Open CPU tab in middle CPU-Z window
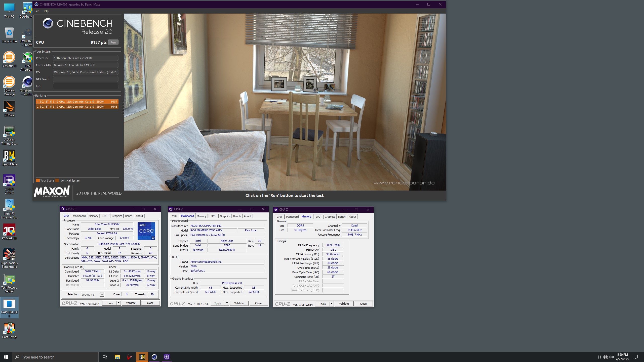 click(x=174, y=216)
